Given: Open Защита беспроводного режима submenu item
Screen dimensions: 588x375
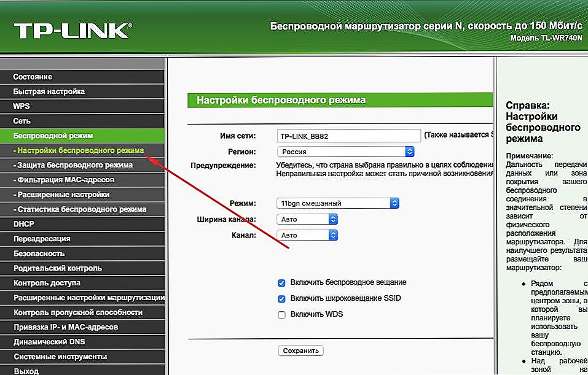Looking at the screenshot, I should tap(82, 165).
